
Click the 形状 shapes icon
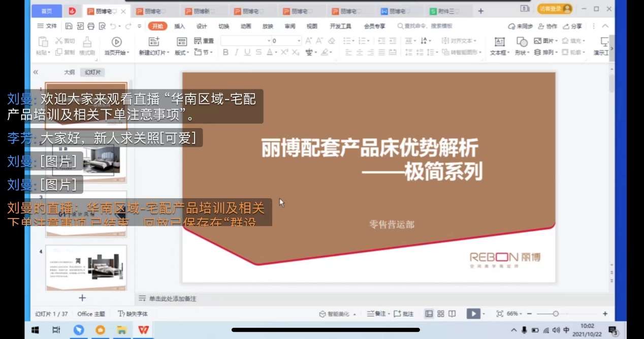(522, 42)
